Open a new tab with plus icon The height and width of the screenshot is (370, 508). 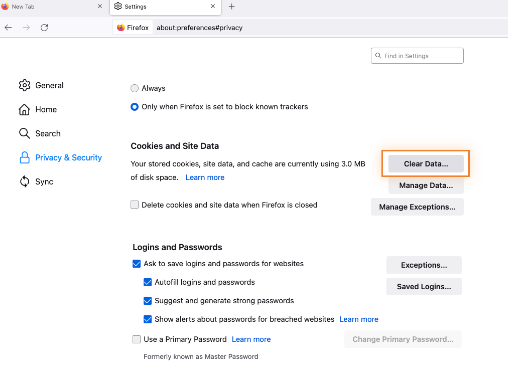click(x=232, y=6)
